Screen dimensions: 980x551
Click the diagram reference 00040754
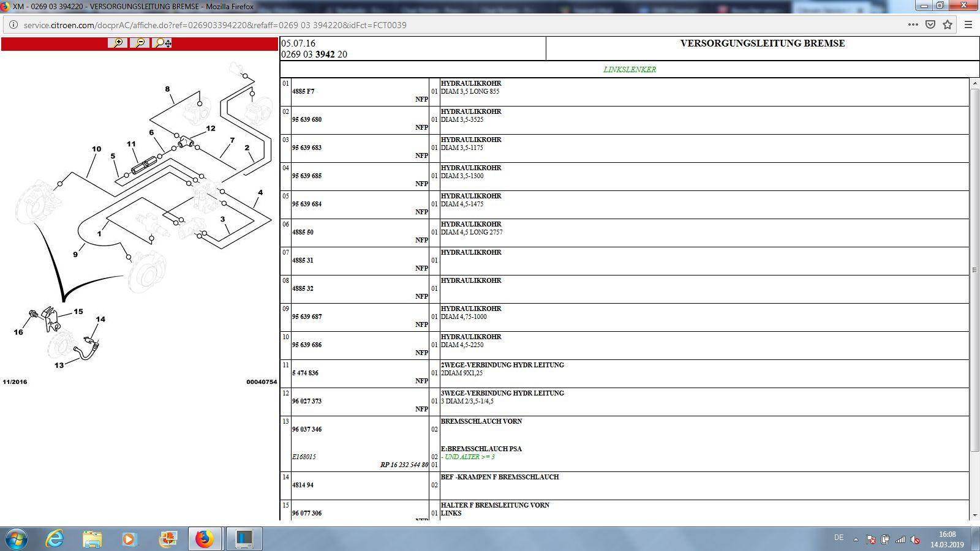(x=262, y=382)
